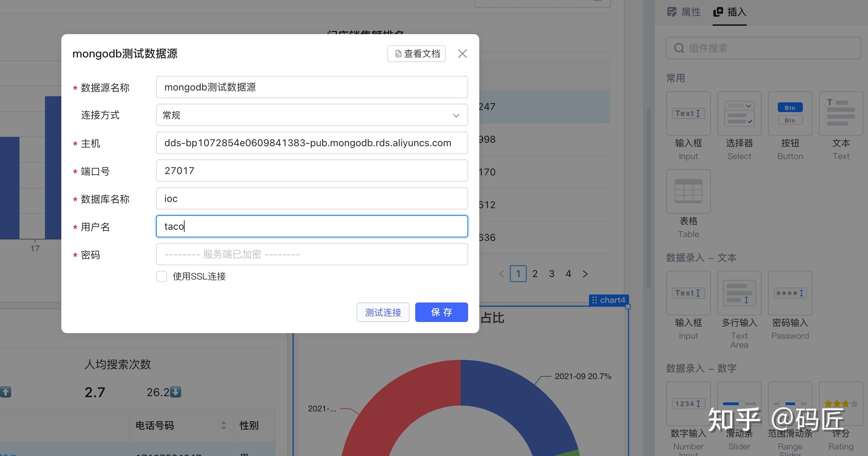The image size is (868, 456).
Task: Switch to the 插入 tab
Action: point(730,11)
